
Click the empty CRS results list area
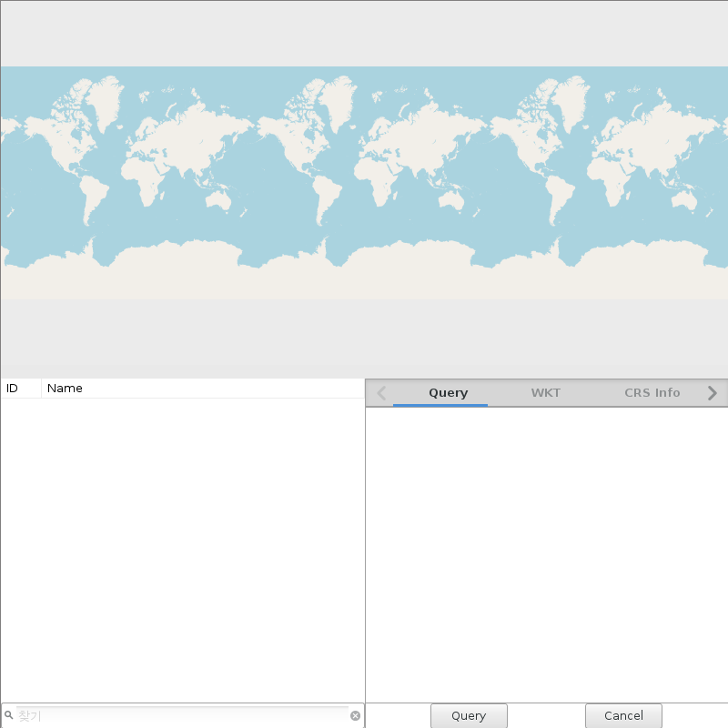[x=182, y=546]
